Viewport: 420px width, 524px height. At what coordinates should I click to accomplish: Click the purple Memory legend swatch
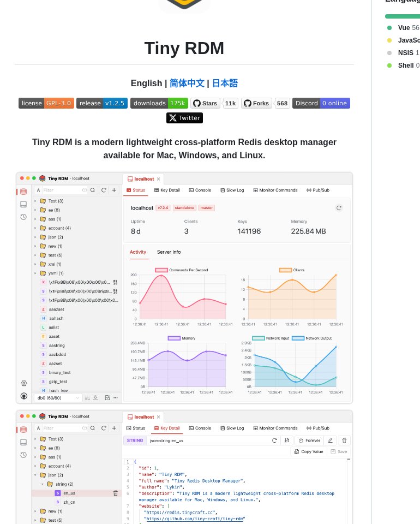pos(174,338)
